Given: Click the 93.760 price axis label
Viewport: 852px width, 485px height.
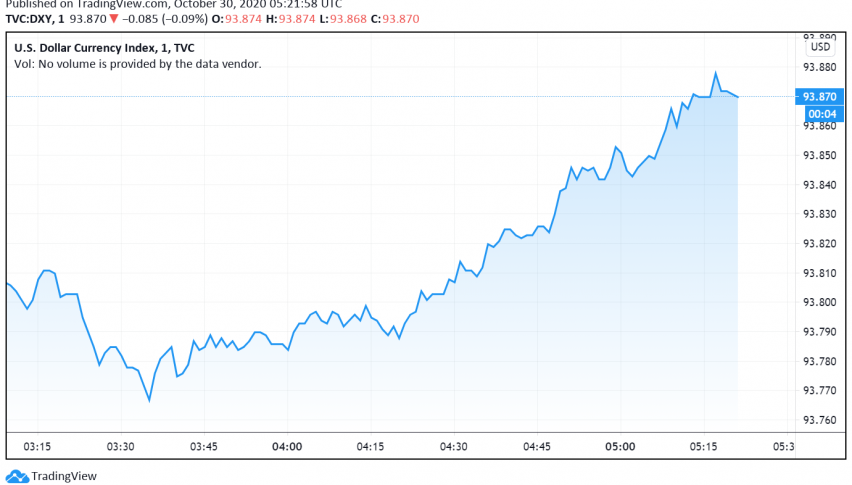Looking at the screenshot, I should coord(819,420).
